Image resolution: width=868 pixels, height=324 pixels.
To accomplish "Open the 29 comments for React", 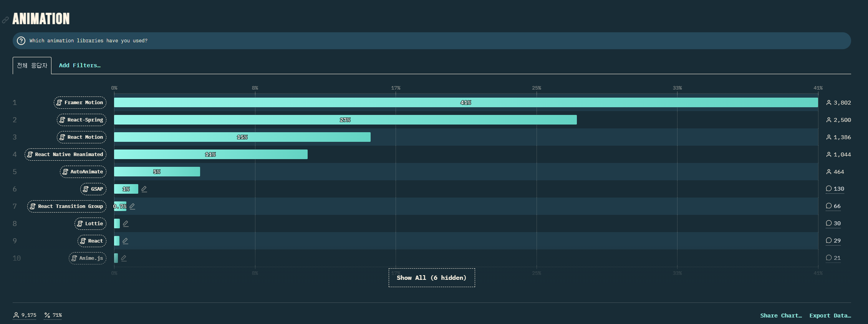I will (x=833, y=241).
